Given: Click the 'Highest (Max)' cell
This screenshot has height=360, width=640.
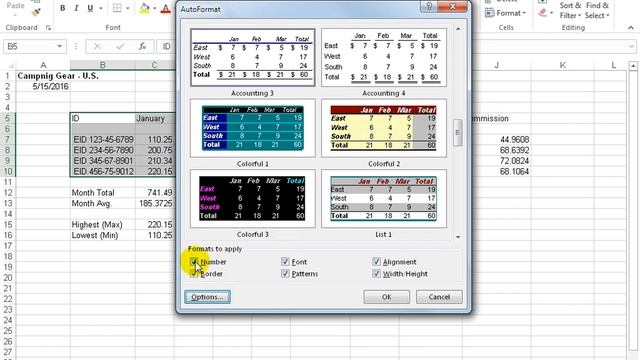Looking at the screenshot, I should [x=102, y=224].
